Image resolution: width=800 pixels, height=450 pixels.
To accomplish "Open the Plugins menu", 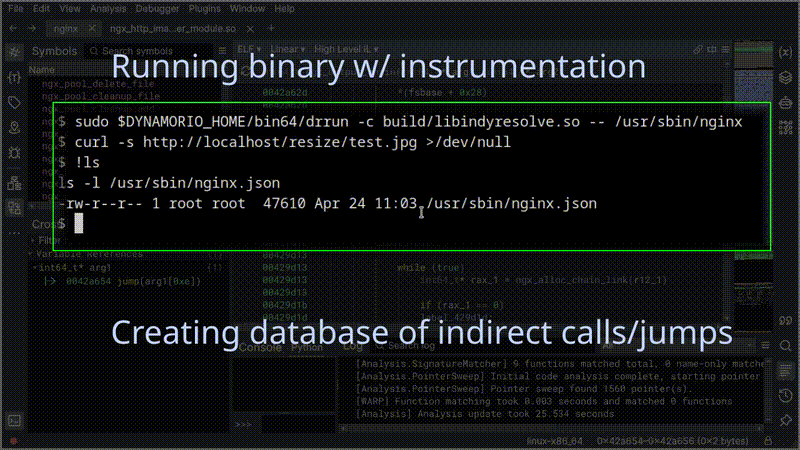I will click(x=205, y=9).
